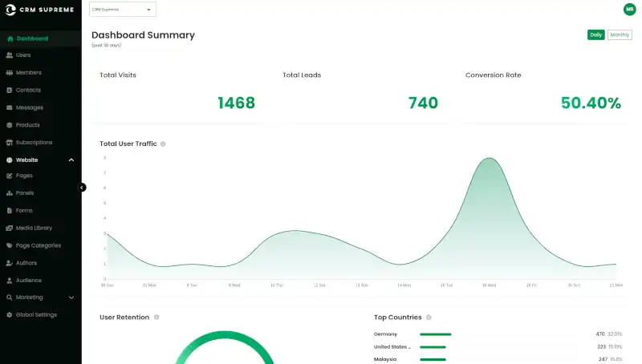Click the Germany country progress bar

point(436,334)
